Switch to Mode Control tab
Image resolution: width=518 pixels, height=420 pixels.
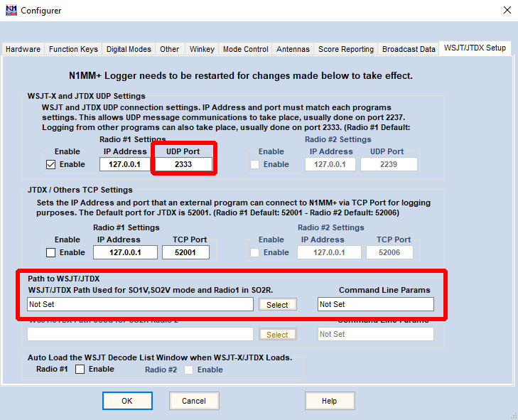pyautogui.click(x=245, y=49)
